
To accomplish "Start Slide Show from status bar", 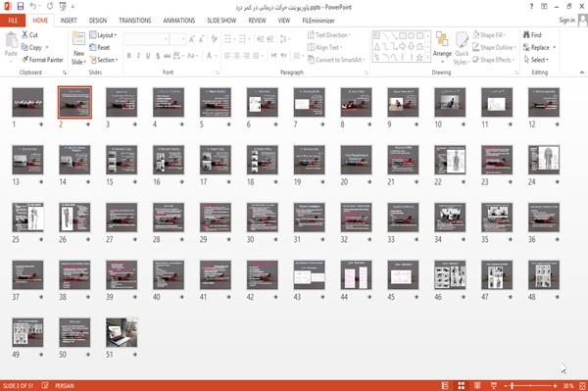I will point(494,385).
